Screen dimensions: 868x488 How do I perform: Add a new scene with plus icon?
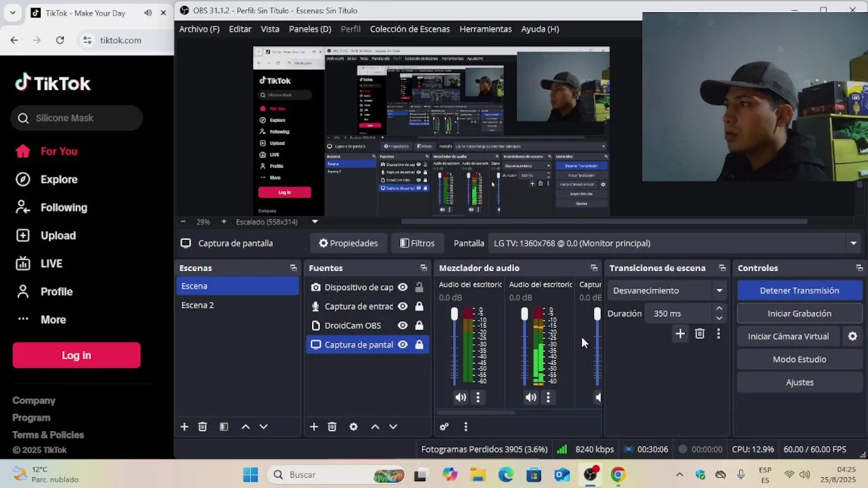[184, 426]
